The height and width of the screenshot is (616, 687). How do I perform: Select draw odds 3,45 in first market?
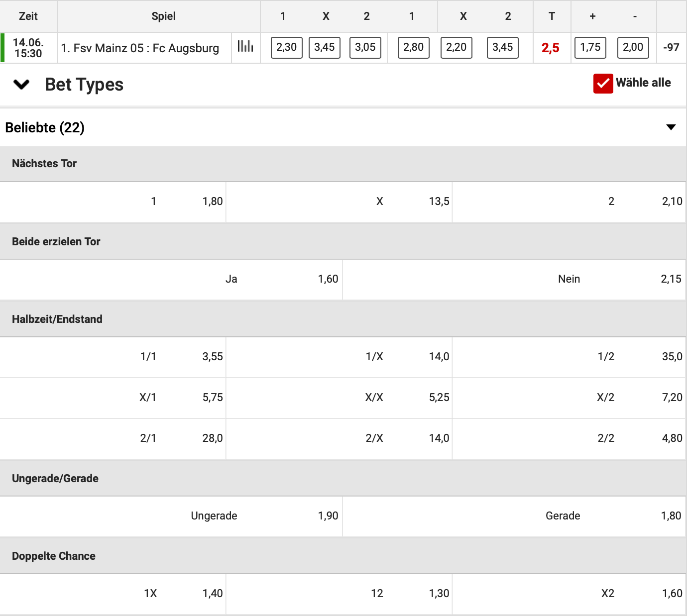[325, 47]
